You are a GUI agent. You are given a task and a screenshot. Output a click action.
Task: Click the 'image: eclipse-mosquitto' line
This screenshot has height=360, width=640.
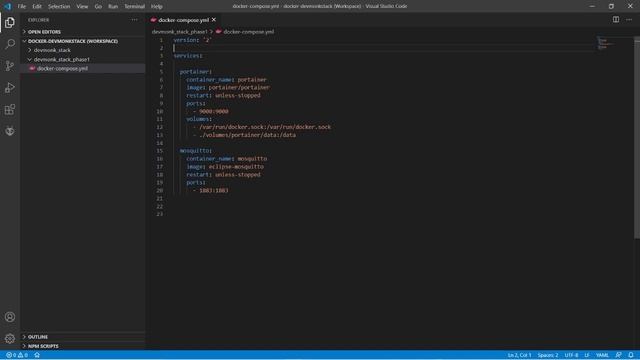(225, 167)
